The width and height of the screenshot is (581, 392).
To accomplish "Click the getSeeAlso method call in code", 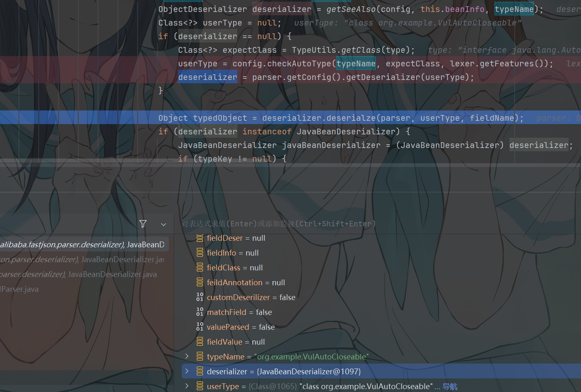I will (351, 9).
